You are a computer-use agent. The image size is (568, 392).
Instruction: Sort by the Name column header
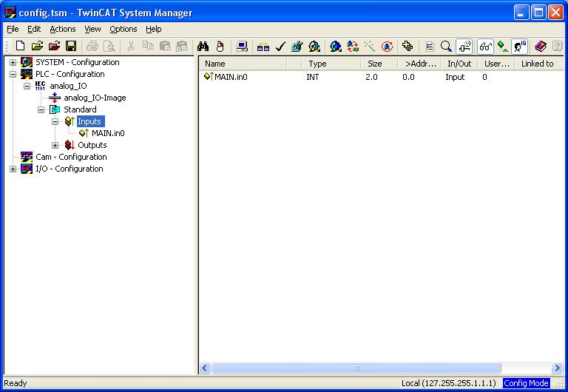(x=243, y=64)
